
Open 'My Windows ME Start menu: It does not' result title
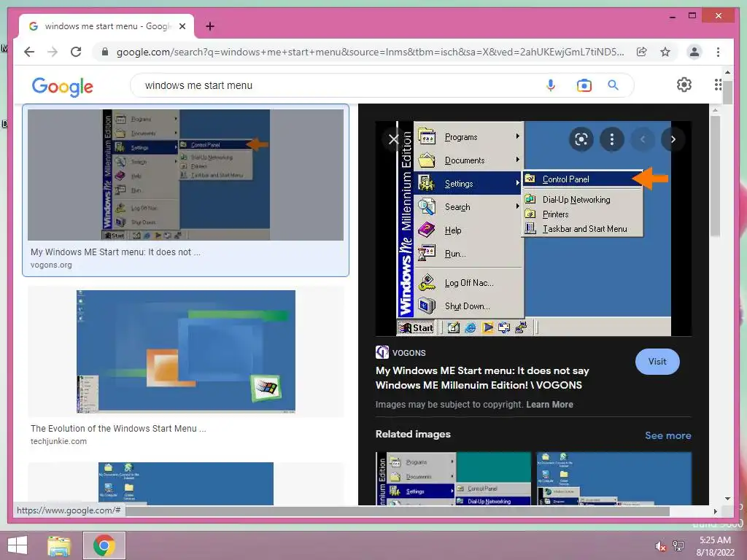coord(115,252)
